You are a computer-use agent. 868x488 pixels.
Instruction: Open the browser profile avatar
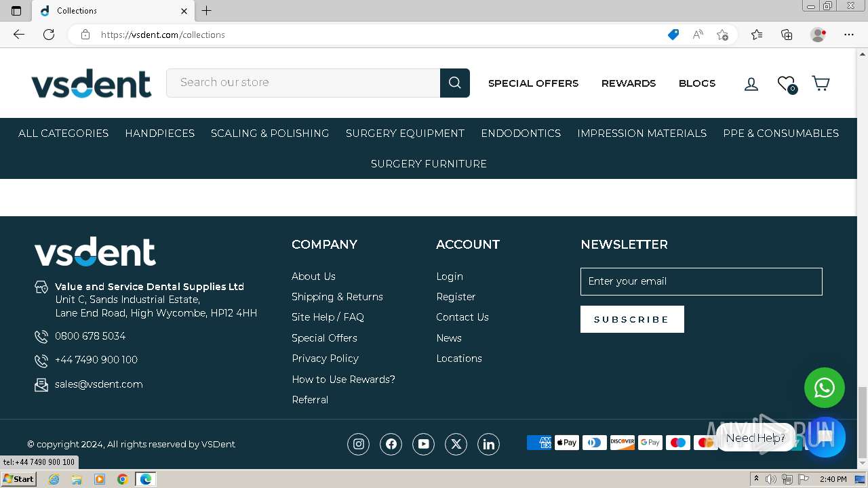pyautogui.click(x=818, y=35)
